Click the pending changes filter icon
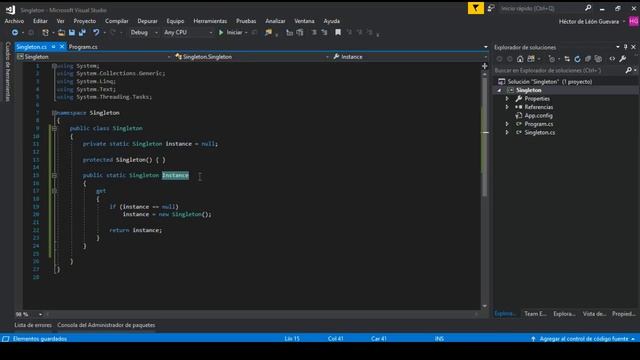Viewport: 640px width, 360px height. pos(552,59)
